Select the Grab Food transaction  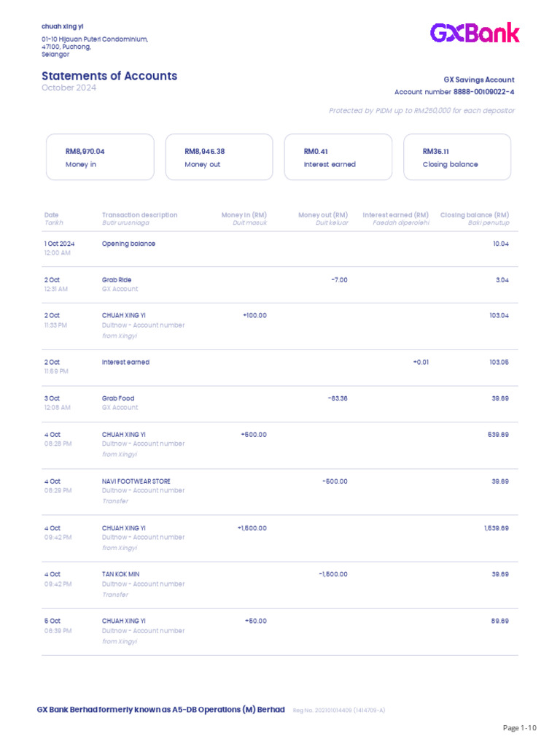pyautogui.click(x=279, y=403)
